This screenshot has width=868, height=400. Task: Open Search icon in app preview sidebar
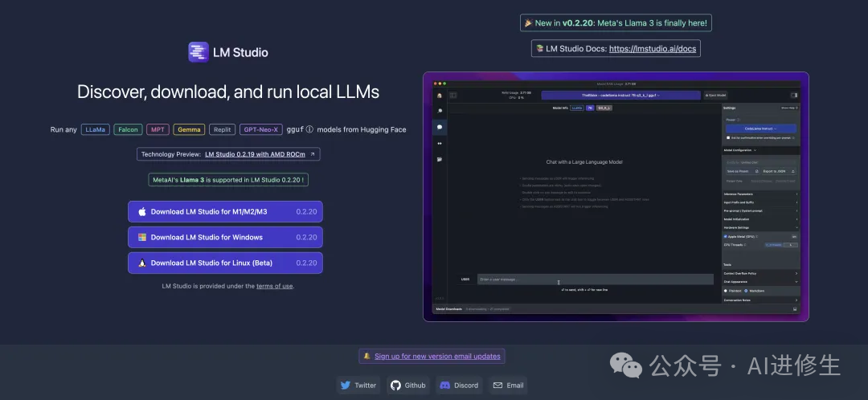(440, 111)
